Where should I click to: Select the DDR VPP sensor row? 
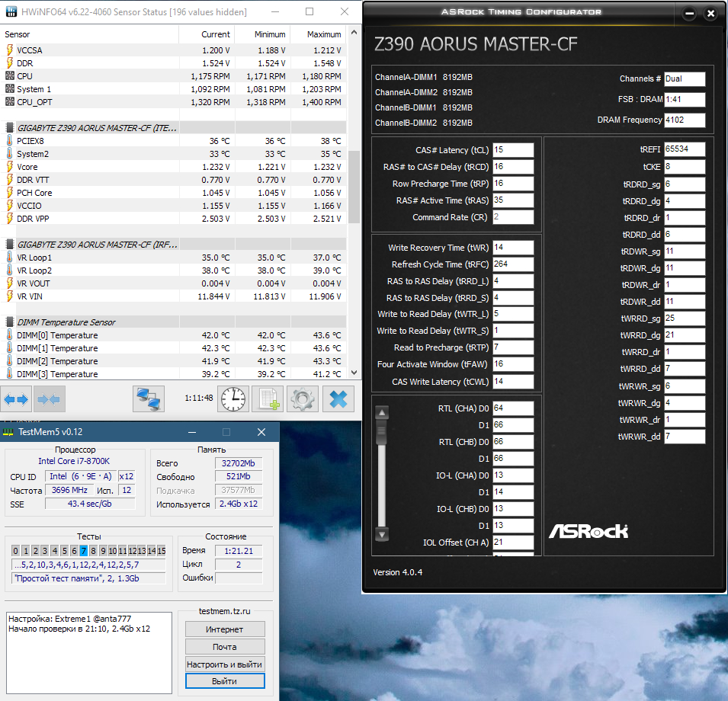click(174, 219)
